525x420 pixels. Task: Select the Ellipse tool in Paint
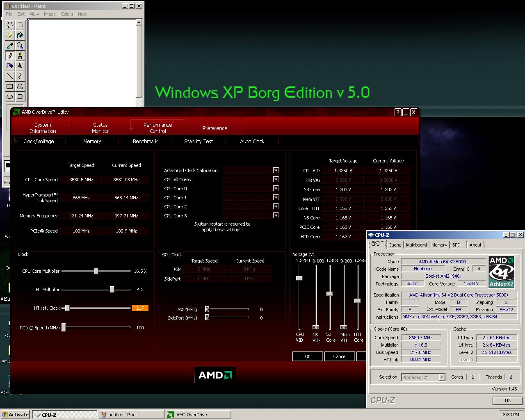pyautogui.click(x=10, y=97)
